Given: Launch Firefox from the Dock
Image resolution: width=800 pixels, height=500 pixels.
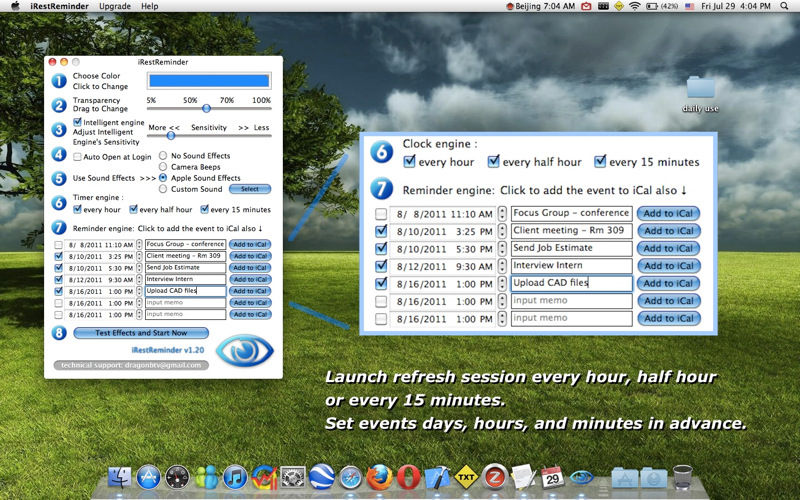Looking at the screenshot, I should pos(380,478).
